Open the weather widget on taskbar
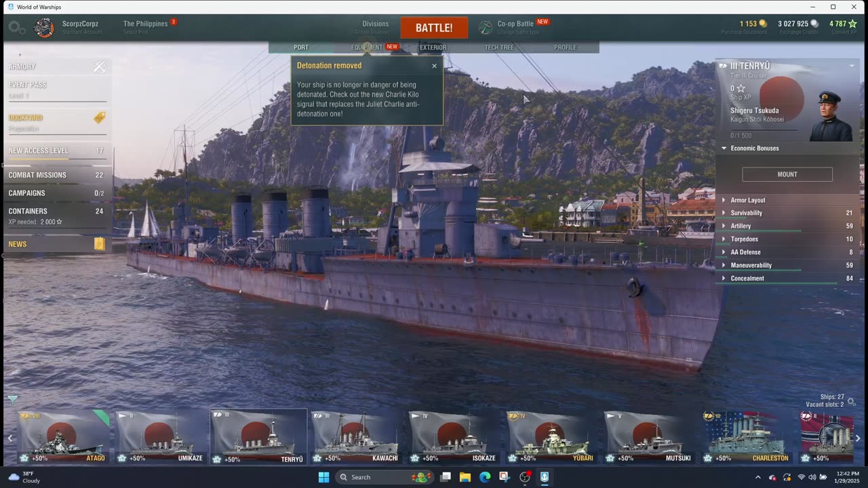868x488 pixels. click(24, 477)
